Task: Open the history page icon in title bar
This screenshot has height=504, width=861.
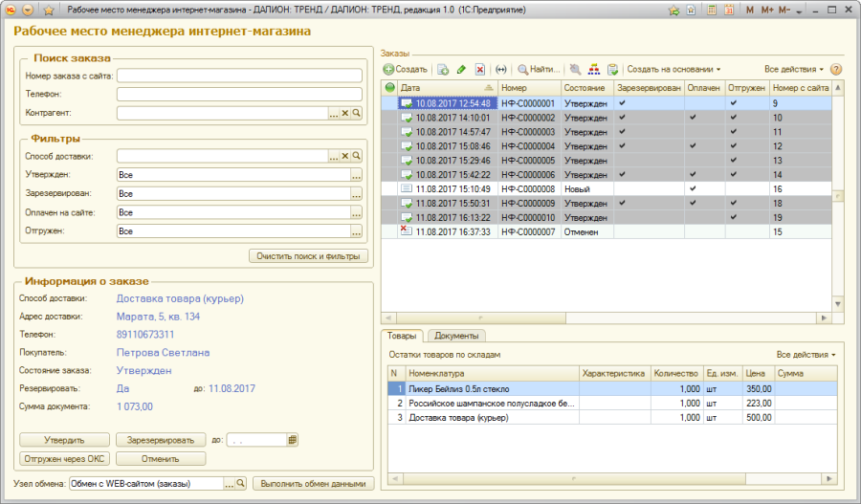Action: (691, 10)
